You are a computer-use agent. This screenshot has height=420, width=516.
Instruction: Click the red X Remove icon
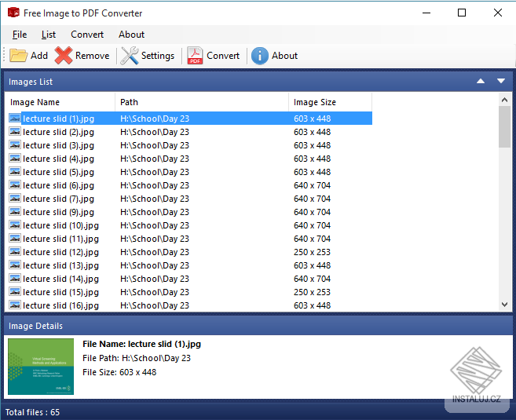coord(64,56)
